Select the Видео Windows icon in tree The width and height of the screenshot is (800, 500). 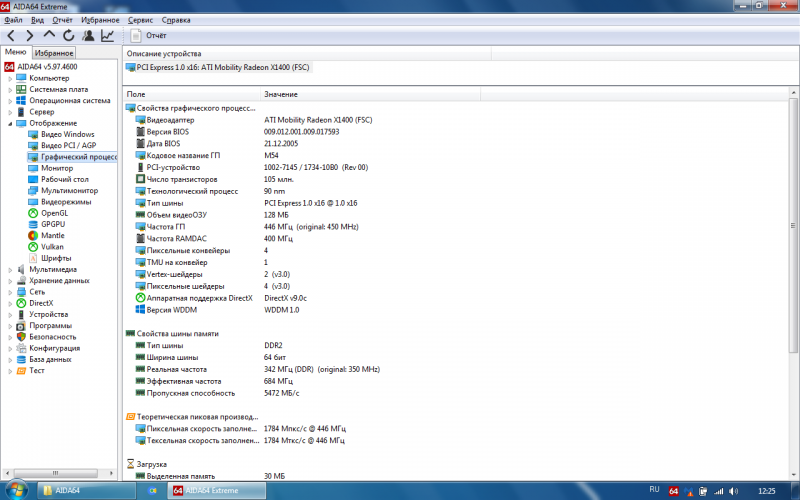pos(33,134)
